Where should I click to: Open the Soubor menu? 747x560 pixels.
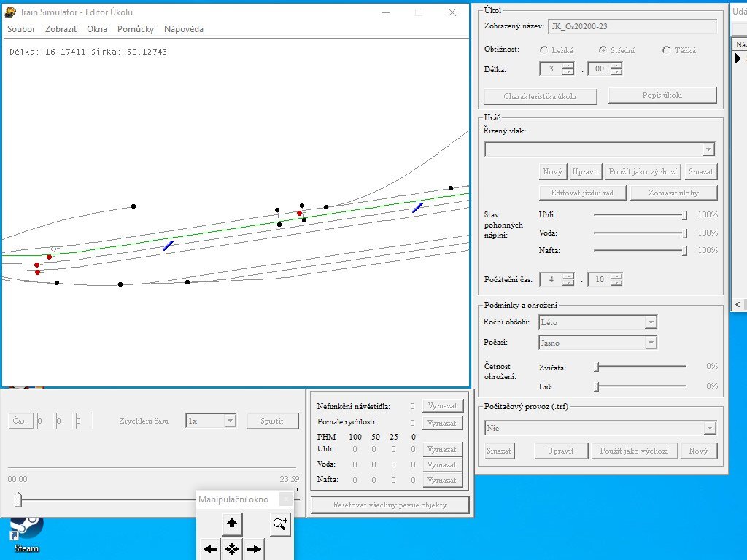tap(21, 29)
